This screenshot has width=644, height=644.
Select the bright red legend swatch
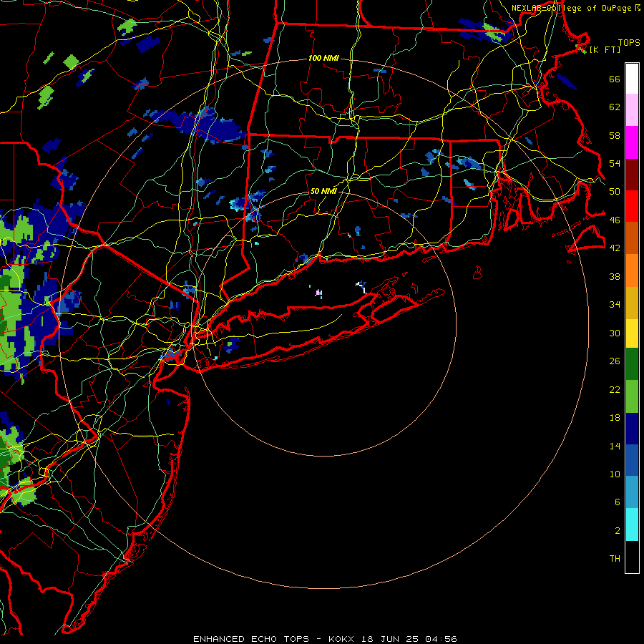[x=632, y=206]
